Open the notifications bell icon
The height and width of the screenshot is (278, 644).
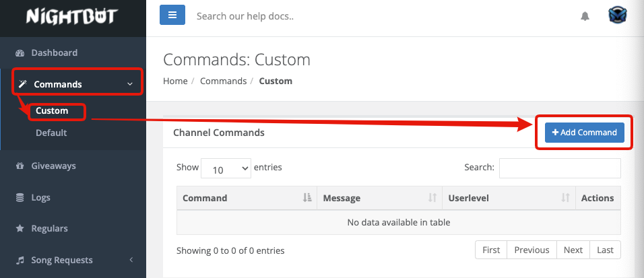pyautogui.click(x=585, y=16)
